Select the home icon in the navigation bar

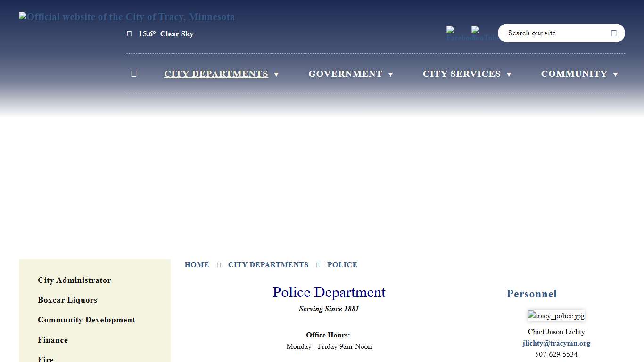133,74
